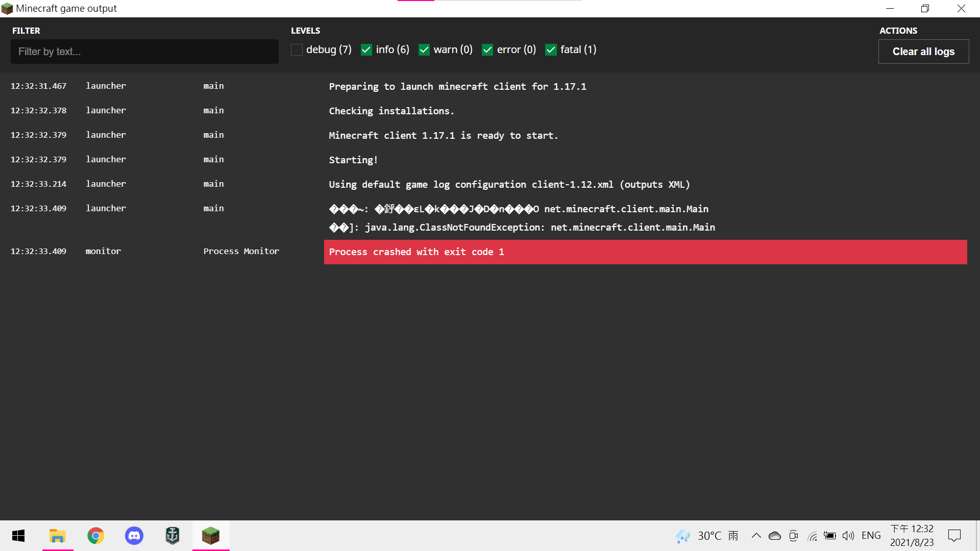Enable the debug level checkbox

click(x=297, y=50)
